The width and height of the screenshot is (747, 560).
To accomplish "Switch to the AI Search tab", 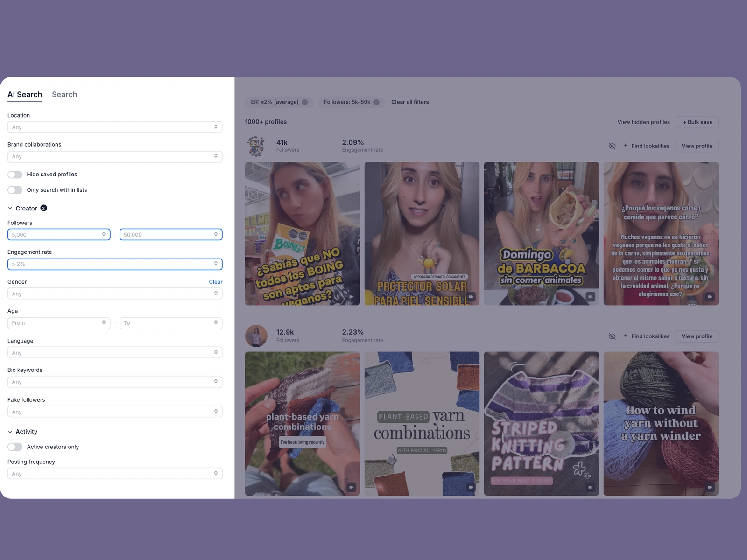I will tap(25, 95).
